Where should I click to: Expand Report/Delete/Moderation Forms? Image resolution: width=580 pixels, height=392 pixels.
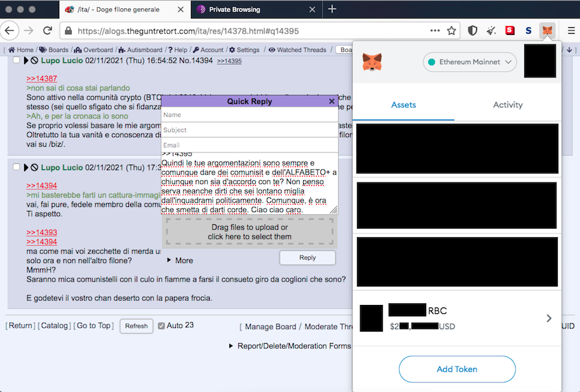pos(290,346)
